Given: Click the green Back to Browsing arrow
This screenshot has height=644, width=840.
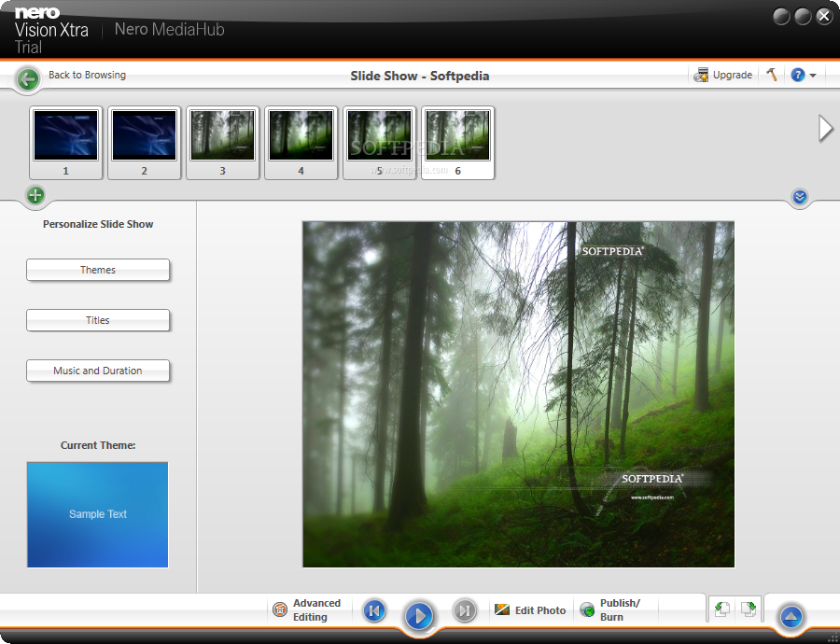Looking at the screenshot, I should point(28,79).
